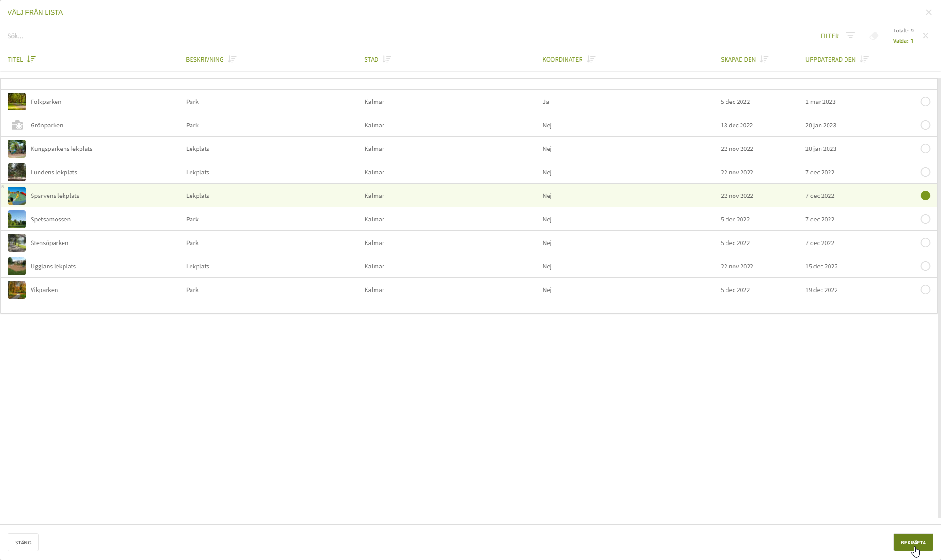The image size is (941, 560).
Task: Click the sort icon beside Stad
Action: (386, 59)
